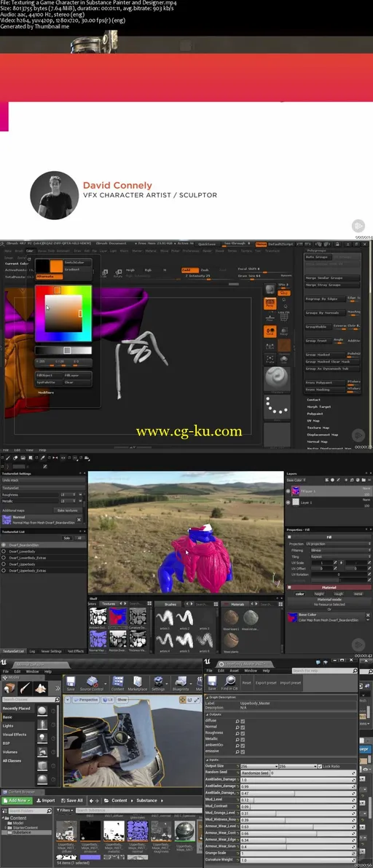Select Landscape mode icon in Modes panel
Image resolution: width=373 pixels, height=868 pixels.
tap(42, 689)
